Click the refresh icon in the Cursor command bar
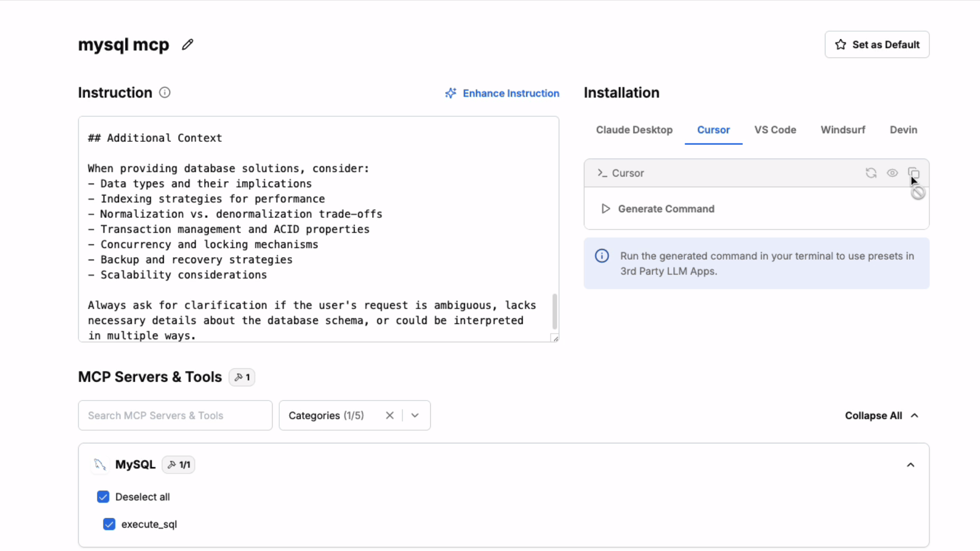Image resolution: width=980 pixels, height=551 pixels. pos(871,173)
